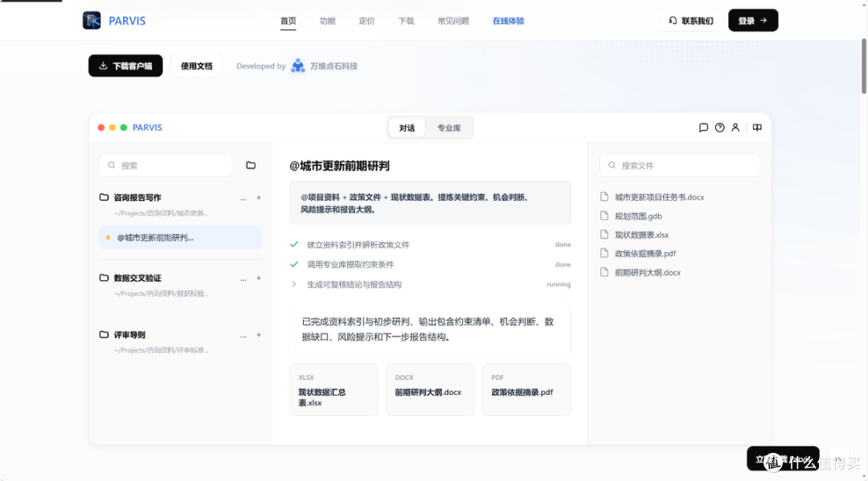Open the more menu for 评审导则
The width and height of the screenshot is (868, 481).
point(243,336)
